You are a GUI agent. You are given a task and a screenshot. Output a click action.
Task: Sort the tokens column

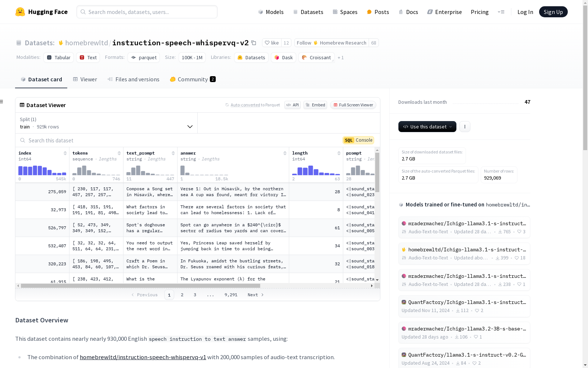pyautogui.click(x=119, y=153)
